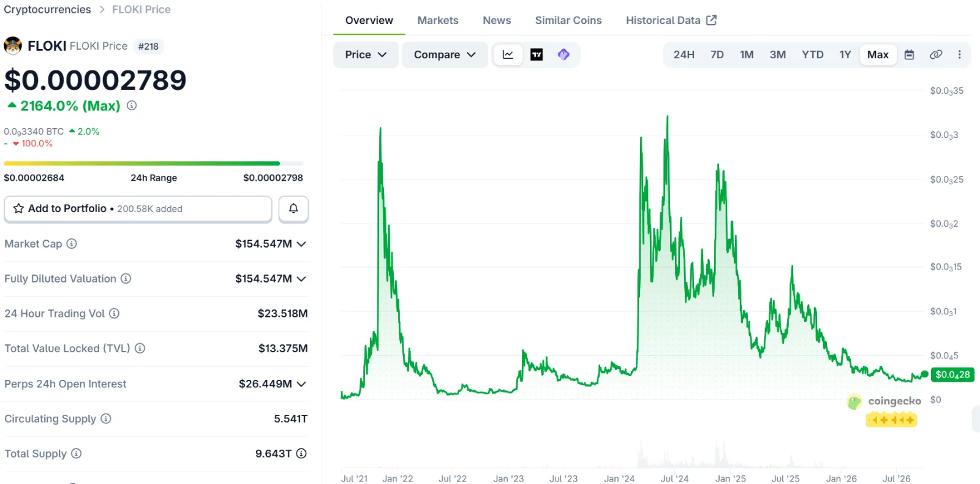Open the Historical Data tab
Screen dimensions: 980x484
pyautogui.click(x=671, y=20)
